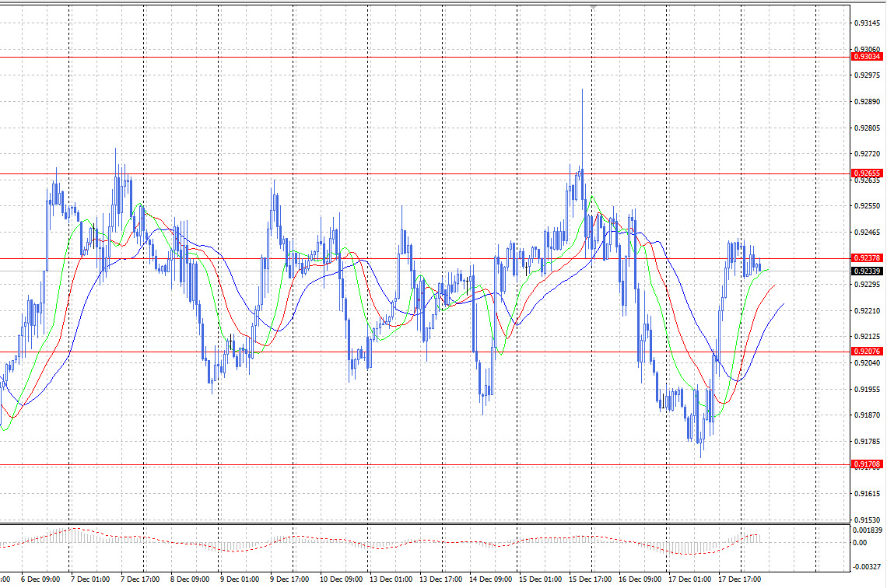The width and height of the screenshot is (887, 588).
Task: Click the 17 Dec 17:00 time label
Action: (x=739, y=579)
